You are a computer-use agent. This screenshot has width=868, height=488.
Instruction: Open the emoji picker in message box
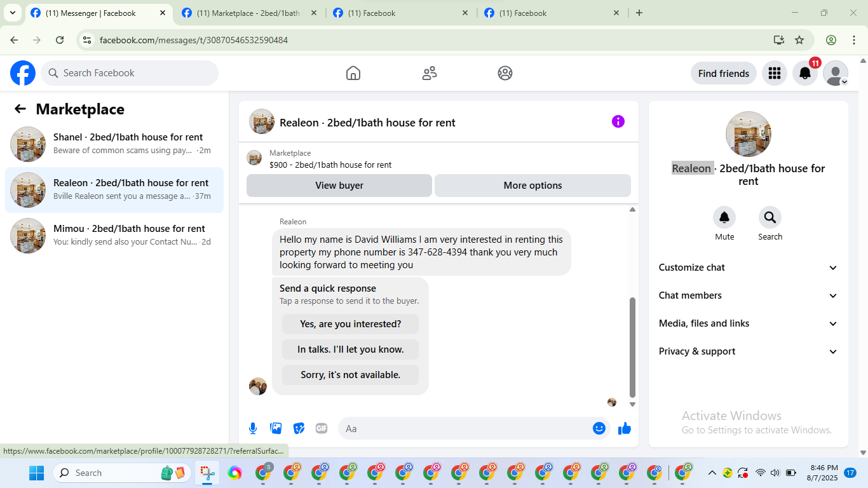599,428
